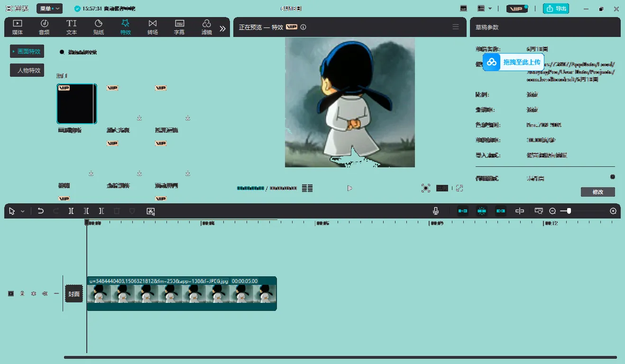Image resolution: width=625 pixels, height=364 pixels.
Task: Click the fullscreen preview expand icon
Action: (459, 188)
